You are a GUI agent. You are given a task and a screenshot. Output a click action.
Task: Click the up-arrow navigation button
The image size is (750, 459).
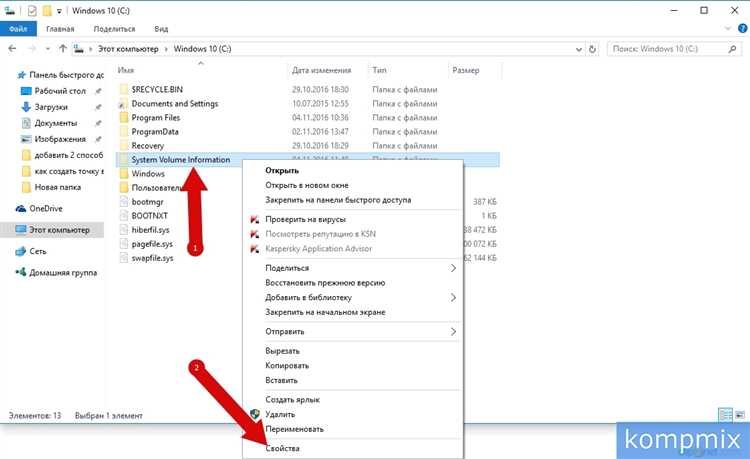[64, 48]
